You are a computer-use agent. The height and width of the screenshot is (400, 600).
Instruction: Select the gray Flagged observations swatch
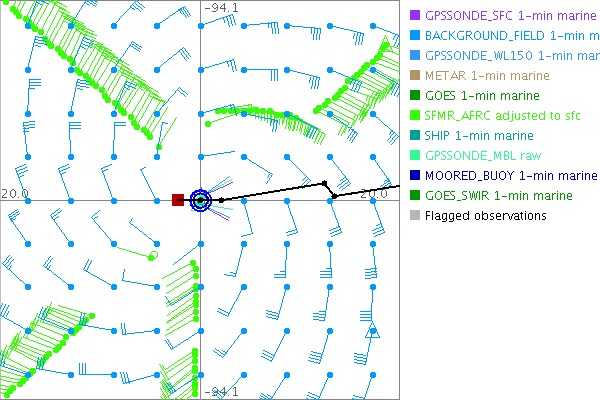tap(412, 215)
